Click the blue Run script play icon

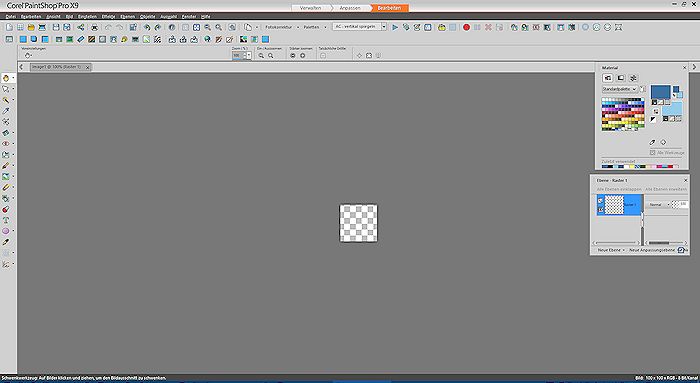coord(395,27)
